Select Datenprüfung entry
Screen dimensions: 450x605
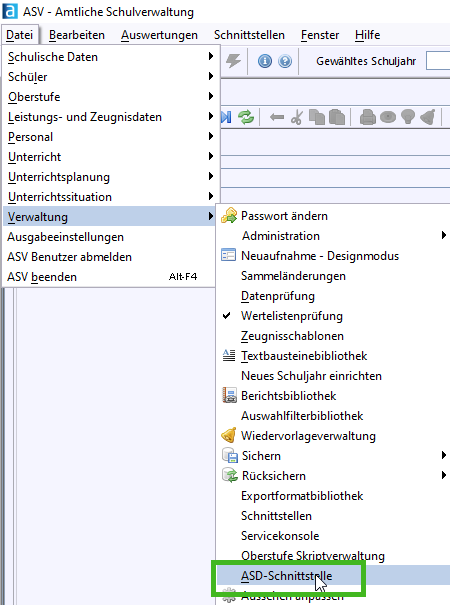tap(334, 296)
